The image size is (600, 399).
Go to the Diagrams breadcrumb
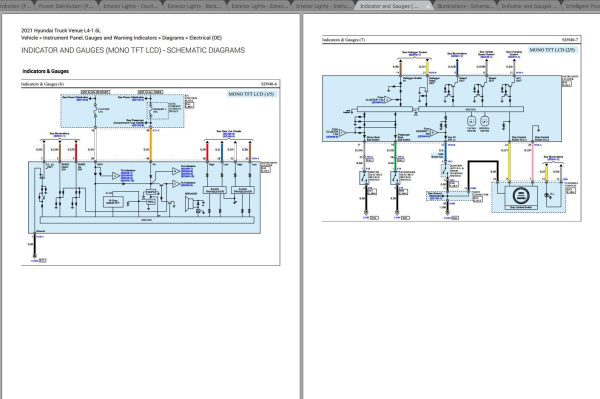pyautogui.click(x=173, y=38)
